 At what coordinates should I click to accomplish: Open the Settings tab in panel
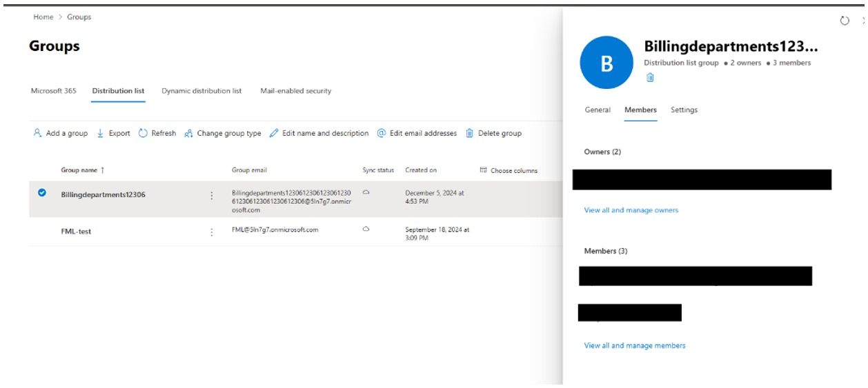coord(684,110)
